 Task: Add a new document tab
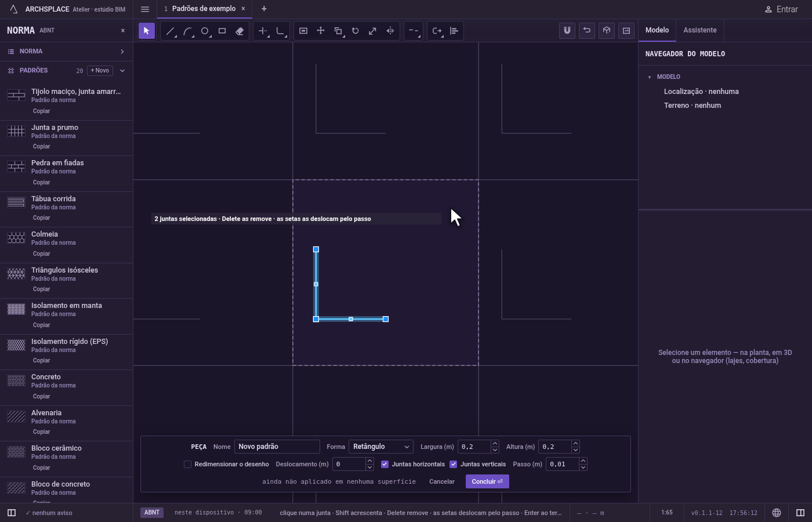[264, 9]
